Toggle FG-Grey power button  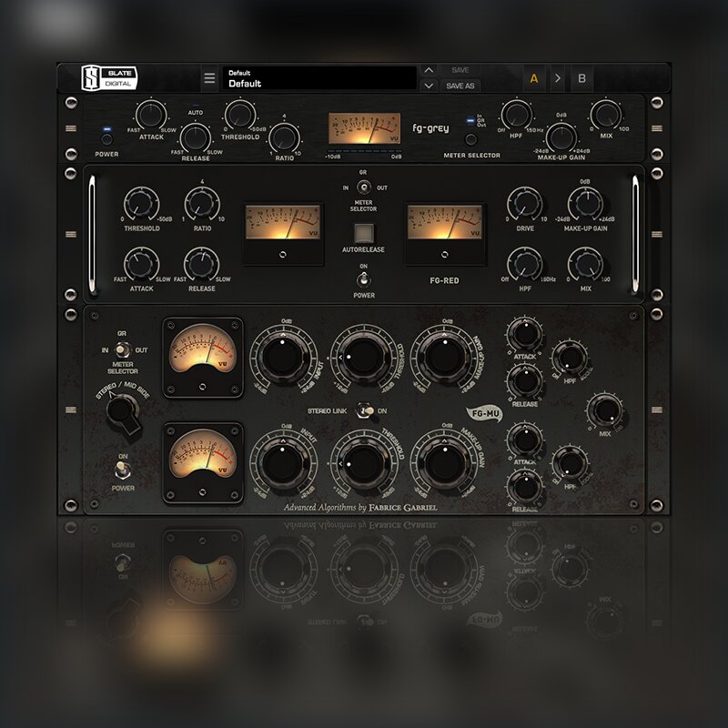click(106, 139)
